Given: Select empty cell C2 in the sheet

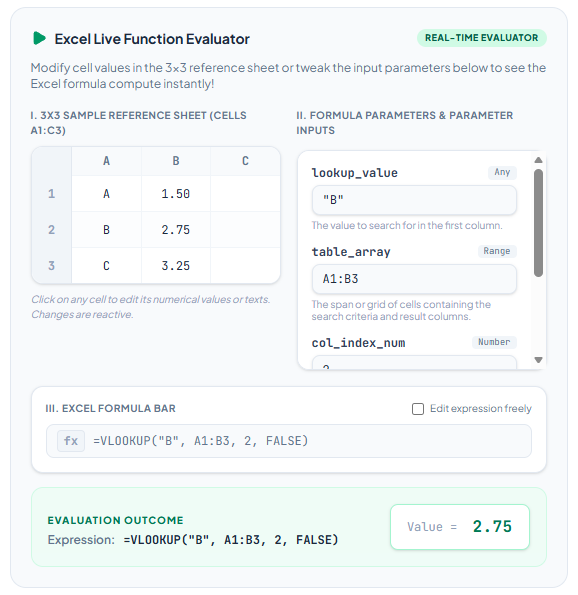Looking at the screenshot, I should point(245,230).
